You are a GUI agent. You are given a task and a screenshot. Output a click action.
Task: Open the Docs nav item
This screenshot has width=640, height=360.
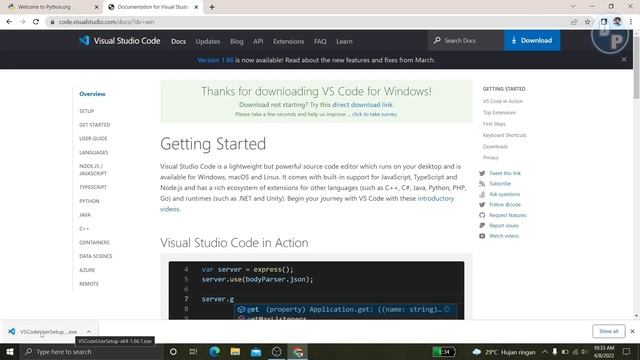(178, 41)
